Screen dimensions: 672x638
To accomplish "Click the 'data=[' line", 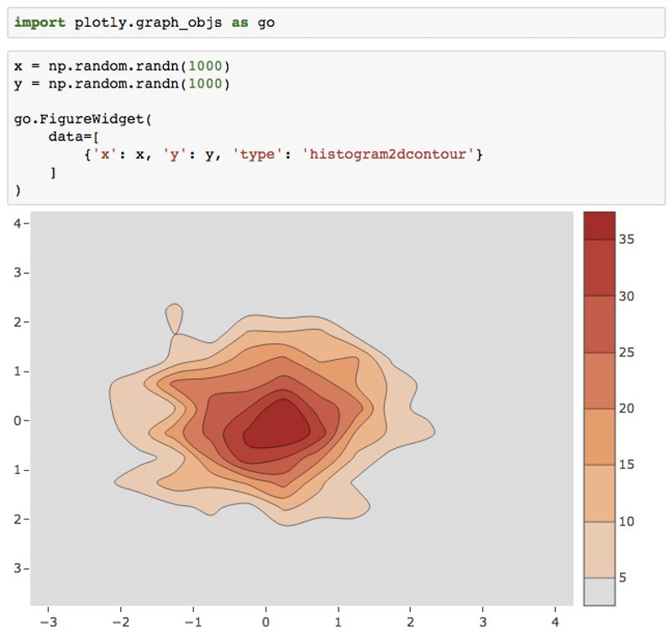I will 74,137.
